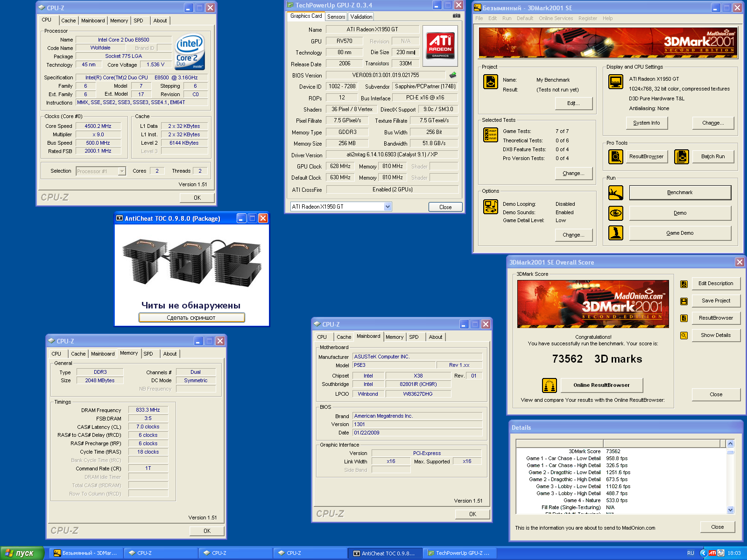This screenshot has width=747, height=560.
Task: Open the Processor #1 selection dropdown
Action: pyautogui.click(x=122, y=171)
